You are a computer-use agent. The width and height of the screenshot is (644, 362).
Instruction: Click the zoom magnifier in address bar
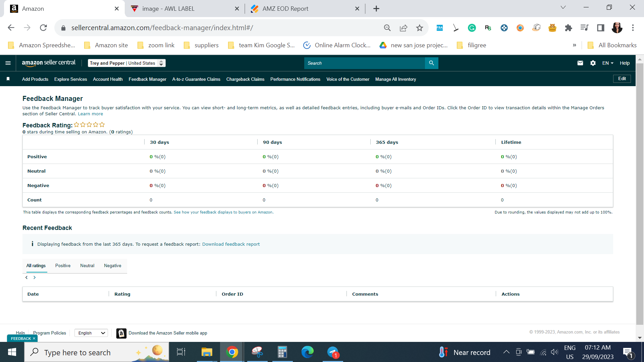tap(387, 28)
